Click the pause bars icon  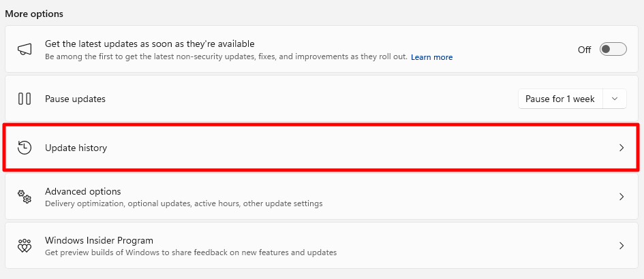pyautogui.click(x=25, y=99)
